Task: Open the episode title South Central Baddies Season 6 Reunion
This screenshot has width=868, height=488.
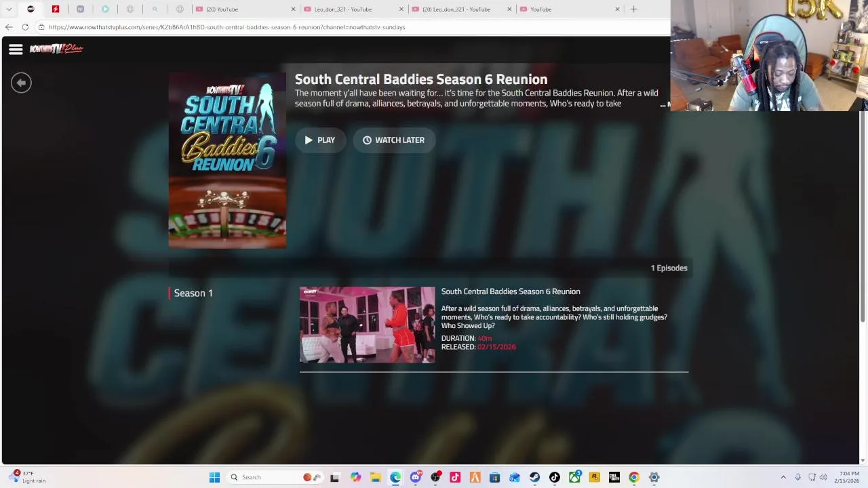Action: [511, 291]
